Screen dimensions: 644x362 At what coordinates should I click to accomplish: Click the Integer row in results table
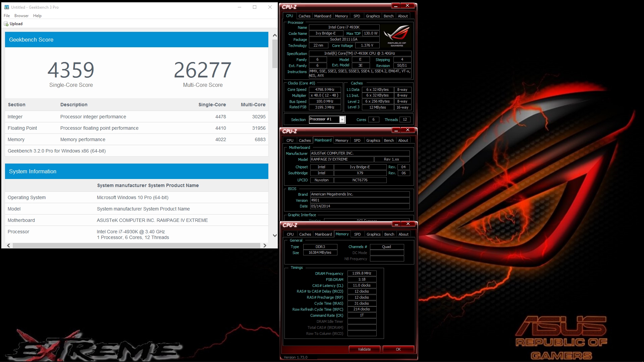(137, 117)
